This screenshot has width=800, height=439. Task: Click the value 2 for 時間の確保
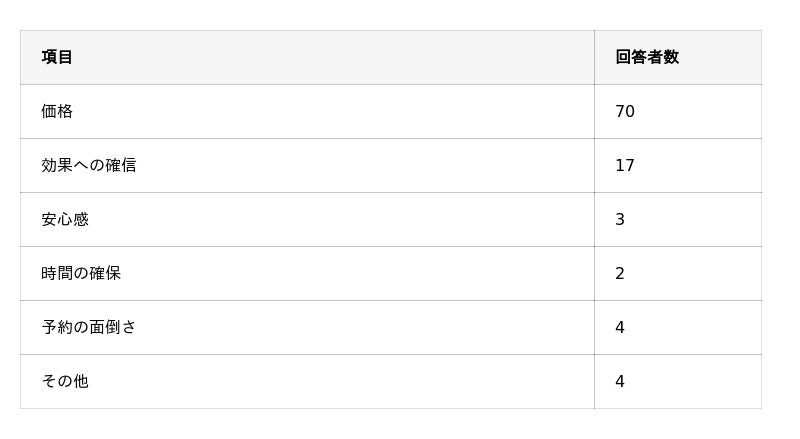click(x=620, y=273)
